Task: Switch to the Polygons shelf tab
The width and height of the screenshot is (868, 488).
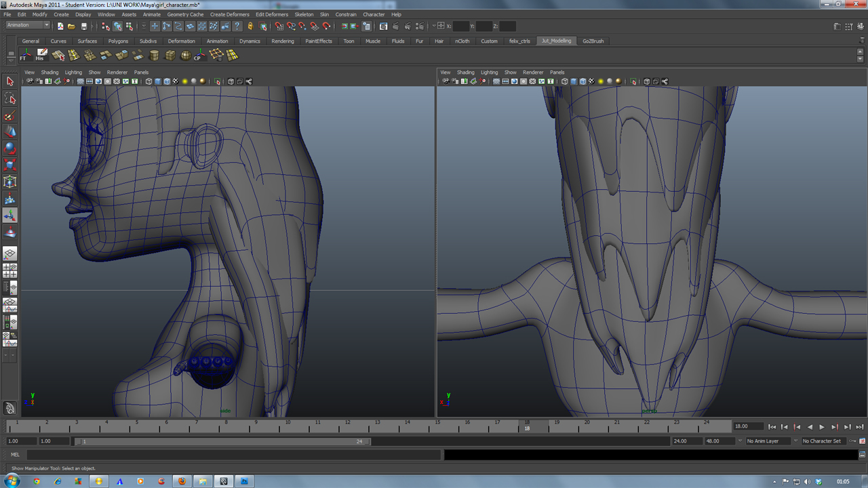Action: [118, 41]
